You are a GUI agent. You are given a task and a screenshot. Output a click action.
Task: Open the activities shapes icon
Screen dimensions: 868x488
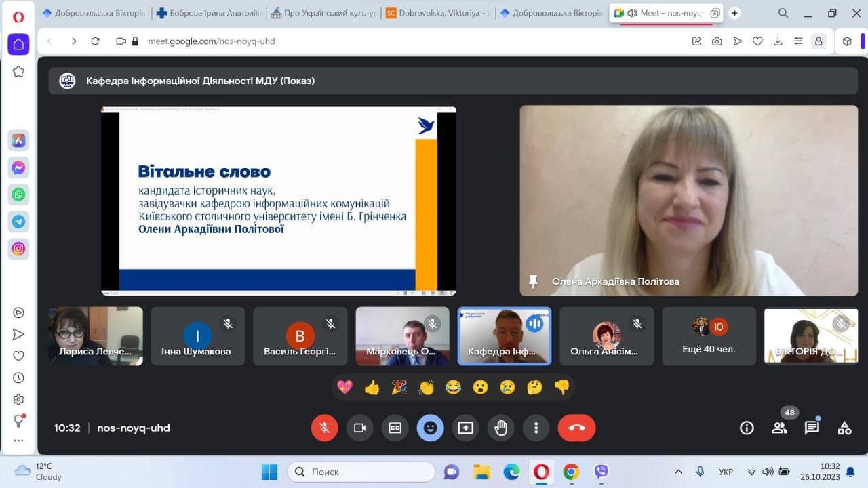[844, 428]
